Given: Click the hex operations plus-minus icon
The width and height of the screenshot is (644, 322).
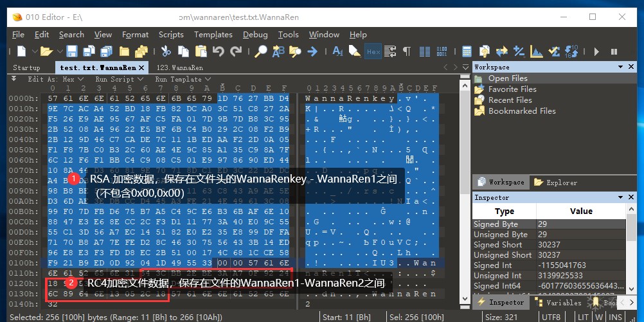Looking at the screenshot, I should click(x=519, y=51).
